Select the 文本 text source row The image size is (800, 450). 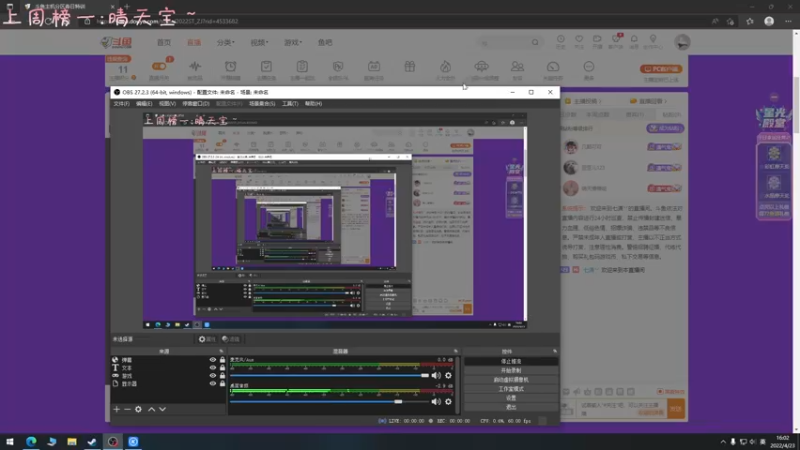point(168,367)
